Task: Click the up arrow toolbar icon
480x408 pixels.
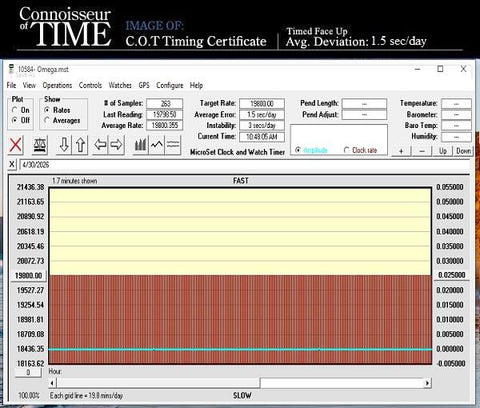Action: tap(80, 145)
